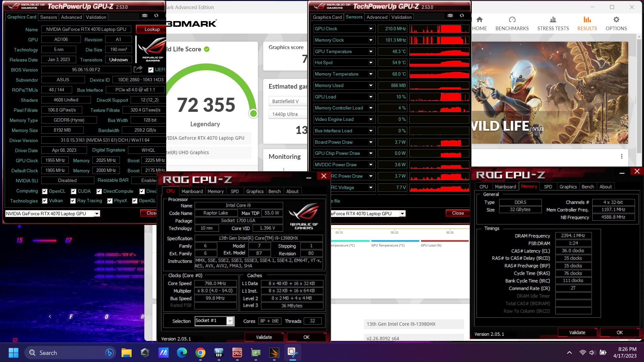Toggle the CUDA checkbox

pos(74,191)
